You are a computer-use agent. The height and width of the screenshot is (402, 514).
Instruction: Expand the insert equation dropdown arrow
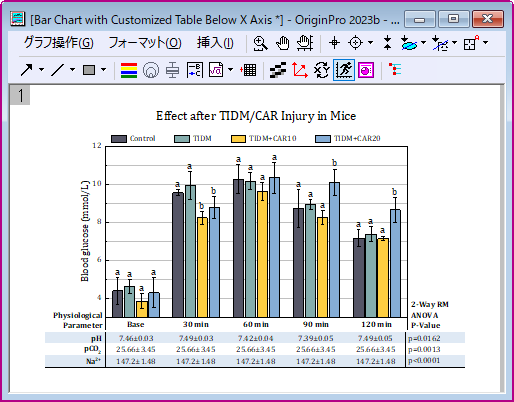click(x=230, y=70)
